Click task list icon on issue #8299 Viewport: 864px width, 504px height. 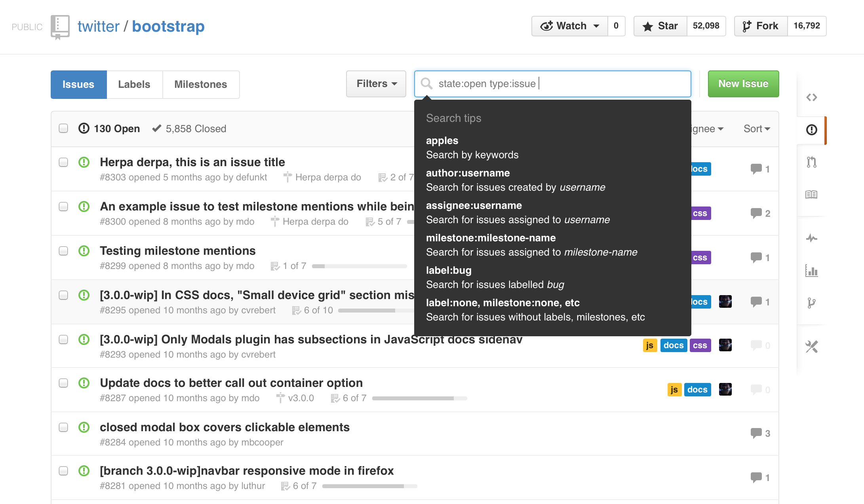tap(275, 266)
